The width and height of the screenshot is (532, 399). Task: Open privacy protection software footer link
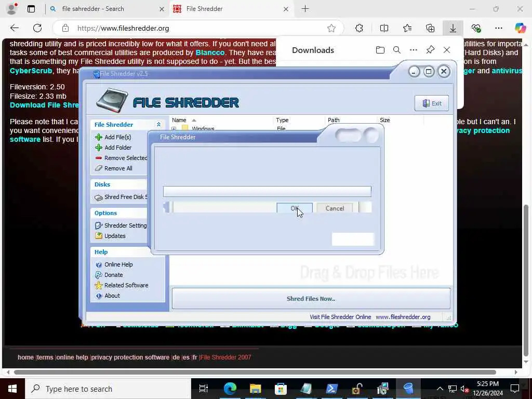[x=130, y=357]
